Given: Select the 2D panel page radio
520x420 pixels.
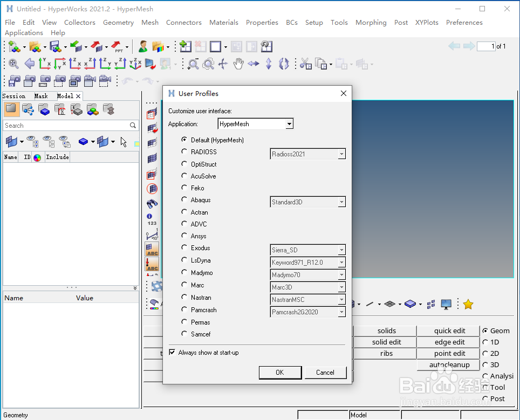Looking at the screenshot, I should (x=485, y=353).
